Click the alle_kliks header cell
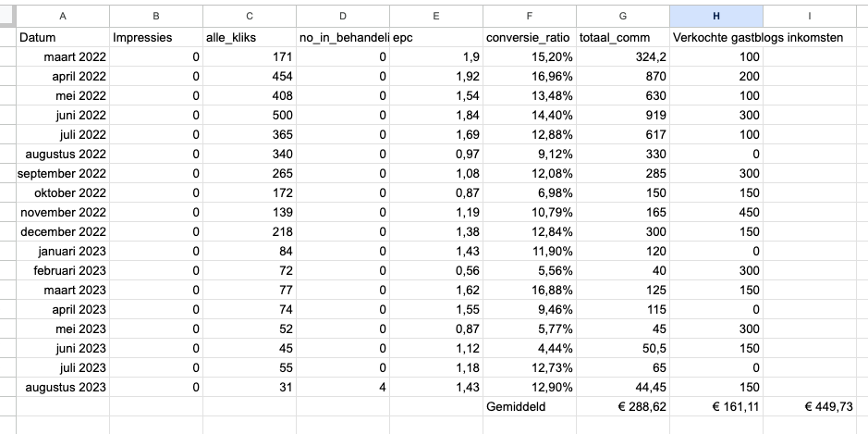This screenshot has height=434, width=868. [x=249, y=38]
